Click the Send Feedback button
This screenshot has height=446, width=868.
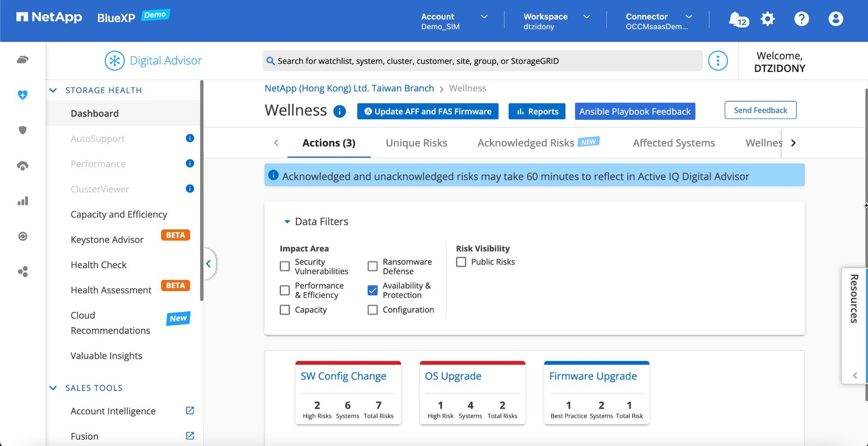pyautogui.click(x=760, y=110)
